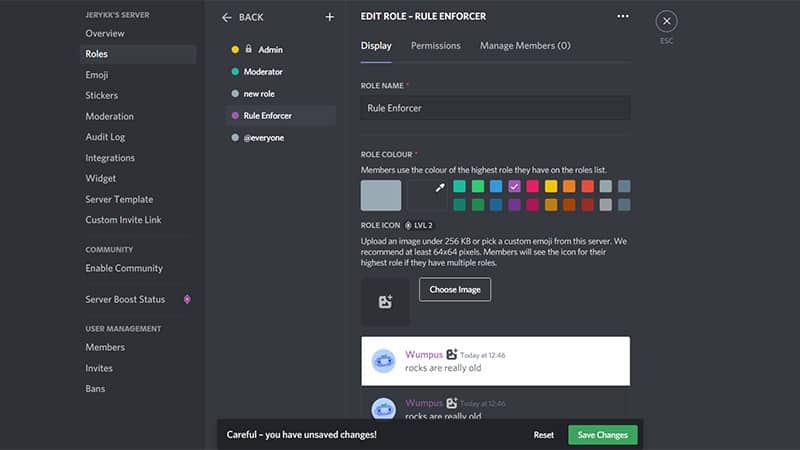Click the back arrow icon
This screenshot has width=800, height=450.
coord(227,18)
